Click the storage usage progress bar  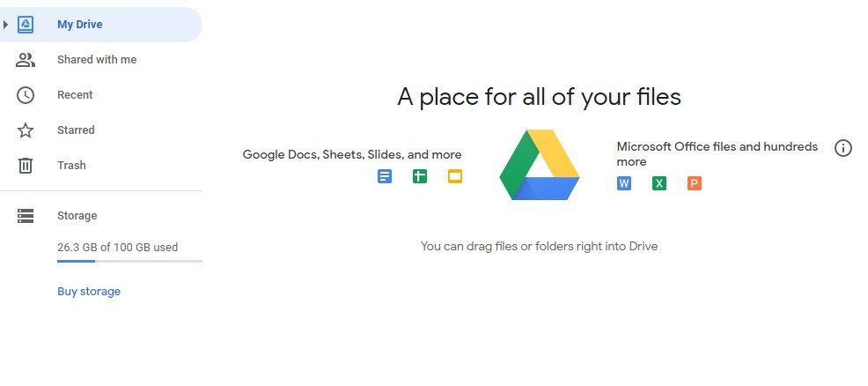click(x=129, y=261)
